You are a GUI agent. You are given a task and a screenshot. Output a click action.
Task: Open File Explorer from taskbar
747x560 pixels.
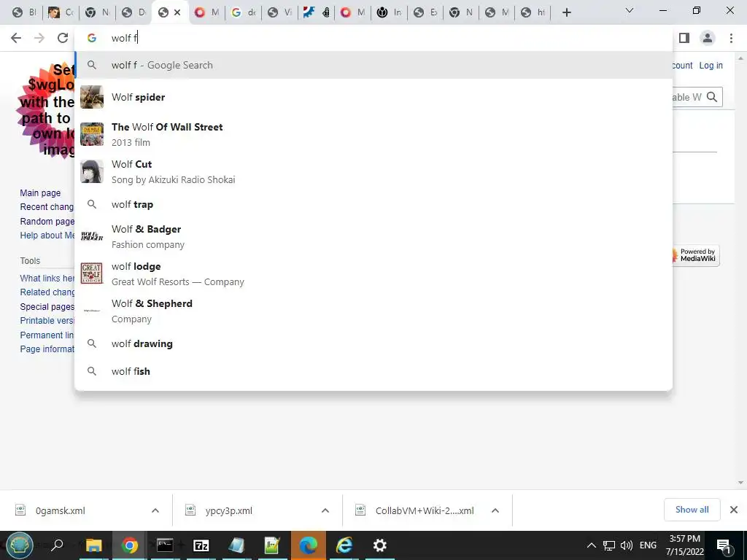coord(93,545)
